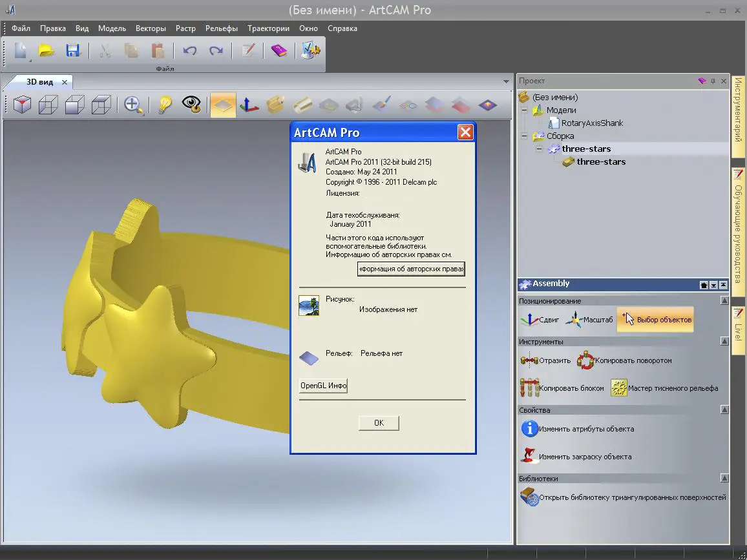Collapse the Библиотеки section
Screen dimensions: 747x560
click(x=724, y=478)
